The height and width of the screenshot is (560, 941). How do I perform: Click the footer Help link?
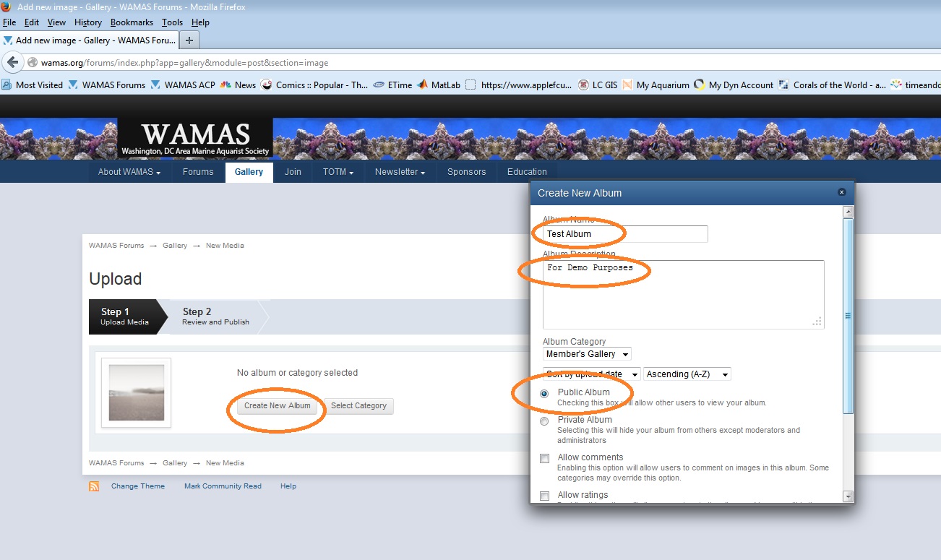[x=288, y=486]
